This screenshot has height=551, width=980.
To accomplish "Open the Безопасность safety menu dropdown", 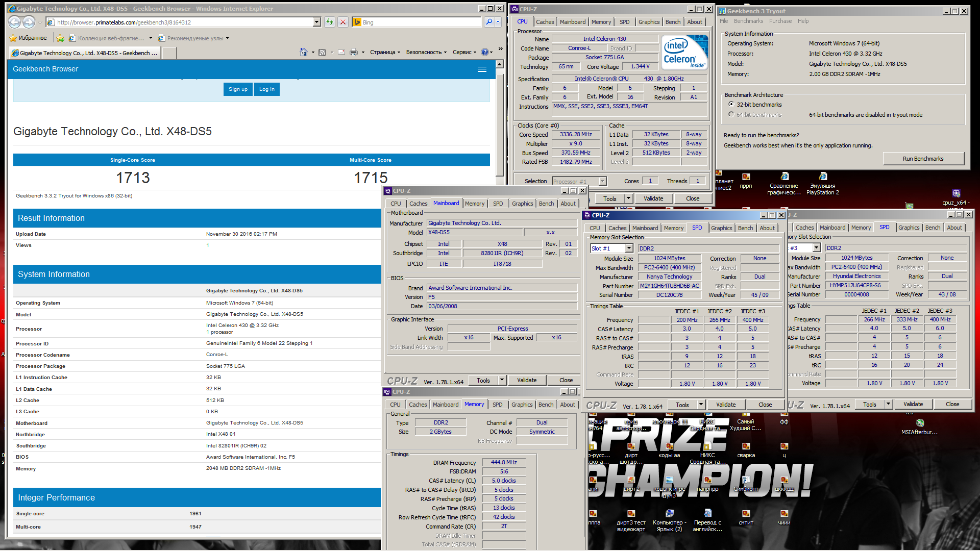I will (x=426, y=52).
